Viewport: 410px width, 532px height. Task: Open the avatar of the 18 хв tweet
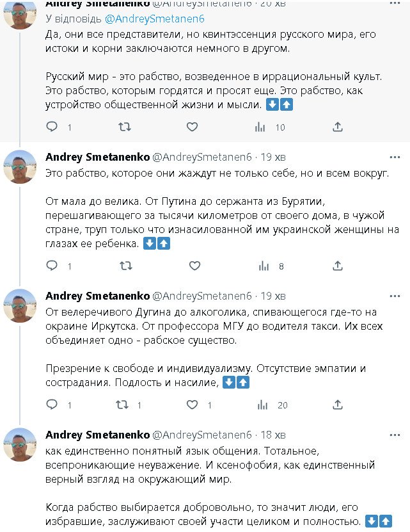pos(20,444)
